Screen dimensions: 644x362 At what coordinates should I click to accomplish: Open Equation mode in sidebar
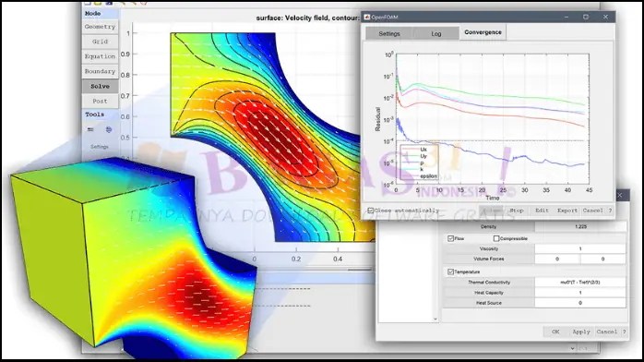click(100, 56)
